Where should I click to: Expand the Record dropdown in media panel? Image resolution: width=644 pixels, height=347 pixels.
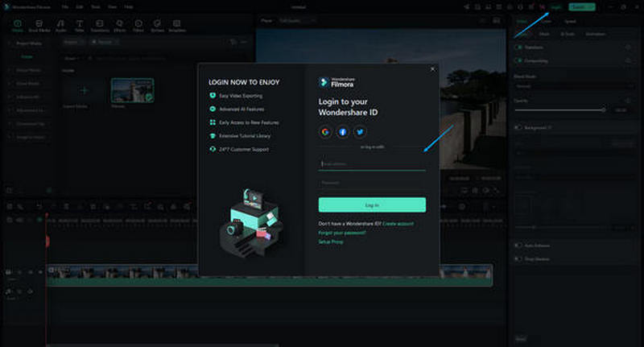(105, 42)
